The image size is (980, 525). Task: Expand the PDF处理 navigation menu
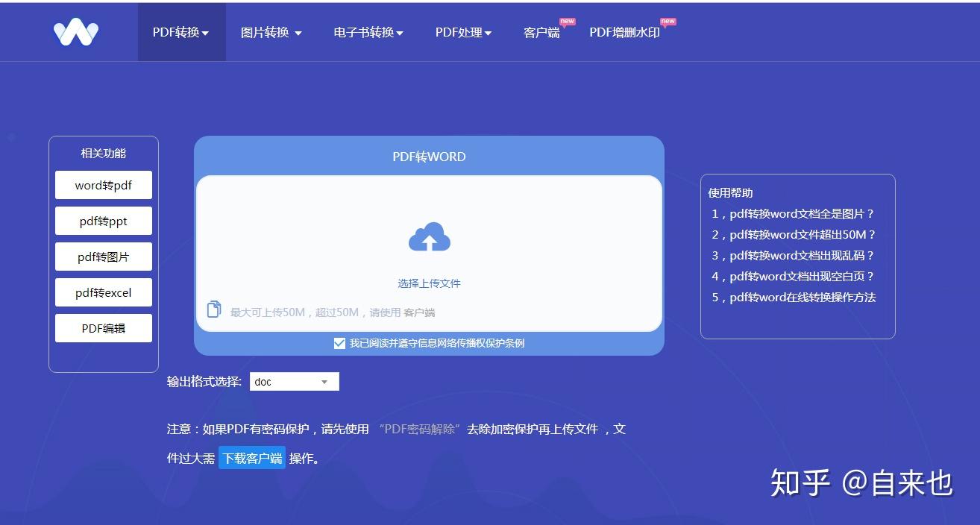tap(464, 32)
